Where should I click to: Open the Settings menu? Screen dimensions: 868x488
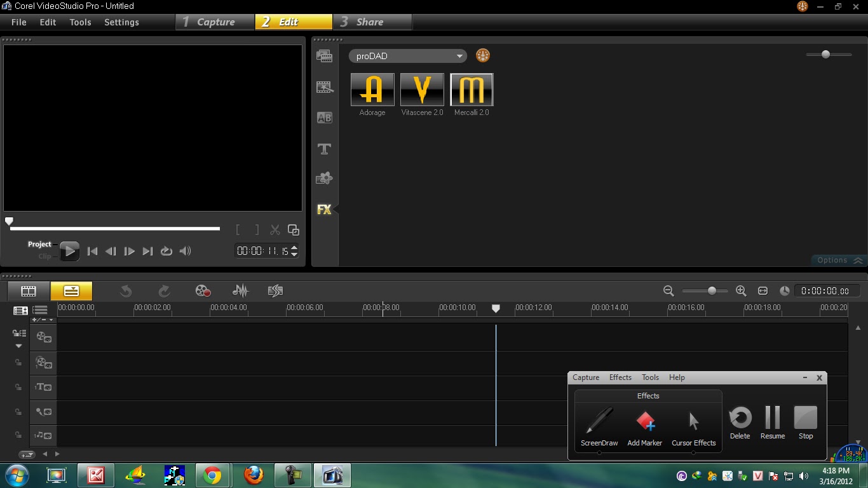tap(121, 22)
